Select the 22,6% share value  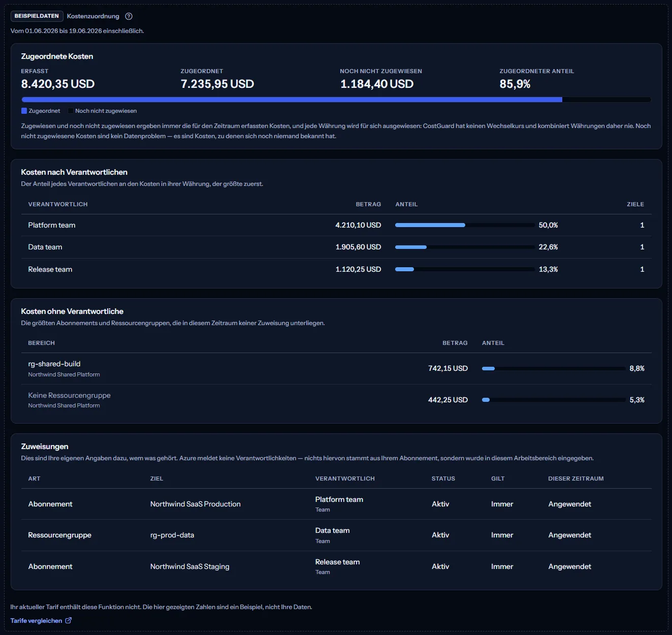click(548, 247)
